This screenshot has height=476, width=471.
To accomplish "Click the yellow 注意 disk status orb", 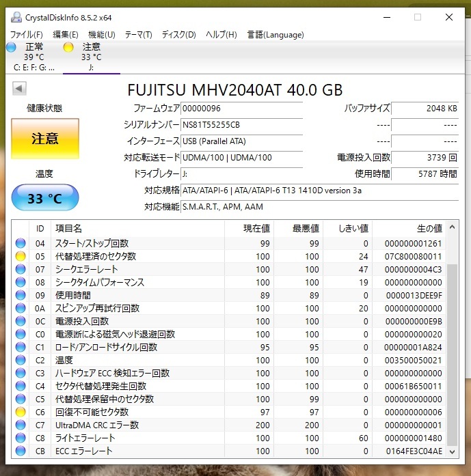I will pyautogui.click(x=68, y=47).
